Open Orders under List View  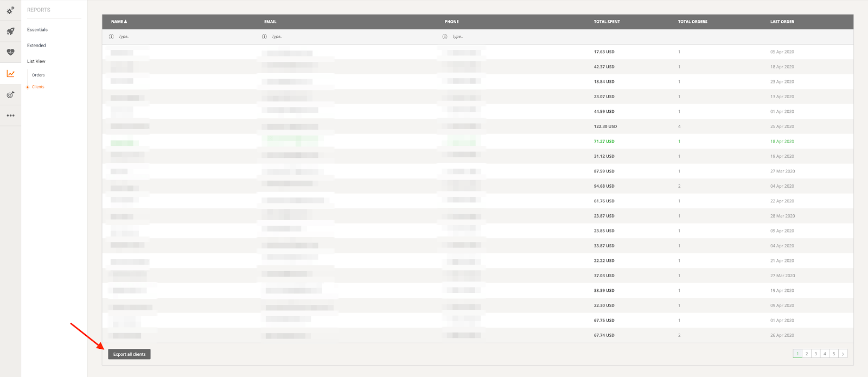38,75
